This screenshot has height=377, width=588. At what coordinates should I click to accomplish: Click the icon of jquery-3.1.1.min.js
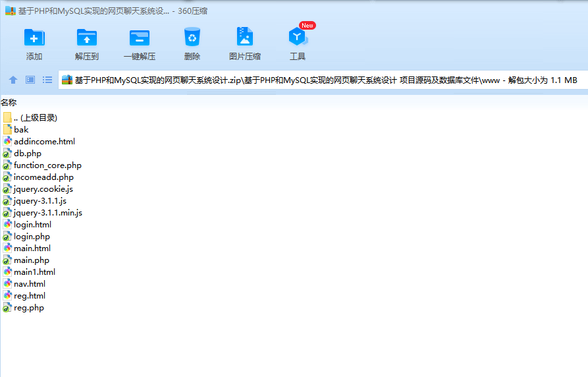point(7,212)
